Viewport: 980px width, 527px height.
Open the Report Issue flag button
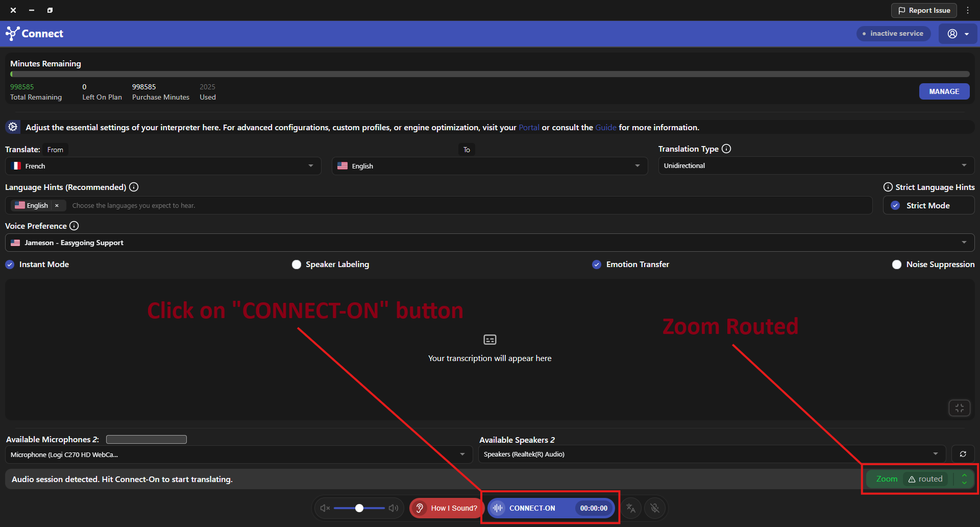(x=924, y=10)
